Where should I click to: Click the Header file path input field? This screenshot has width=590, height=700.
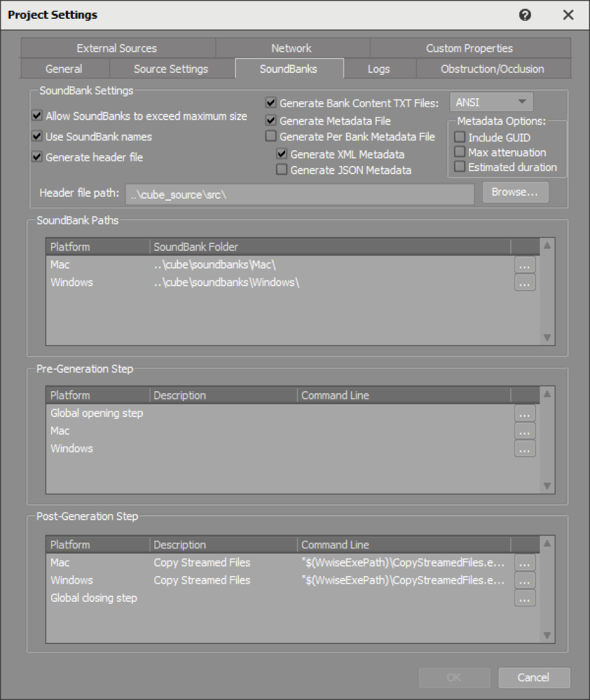tap(299, 194)
